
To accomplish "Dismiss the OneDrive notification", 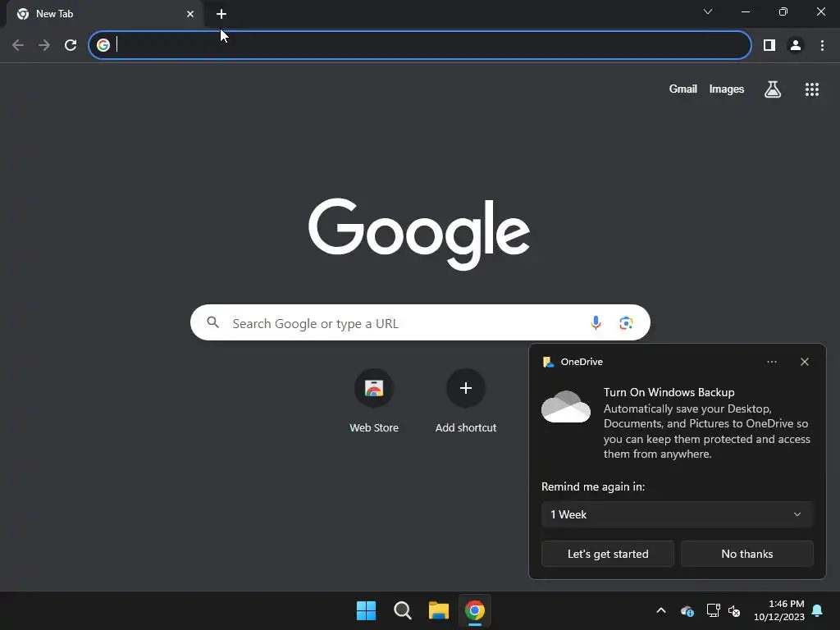I will 805,362.
